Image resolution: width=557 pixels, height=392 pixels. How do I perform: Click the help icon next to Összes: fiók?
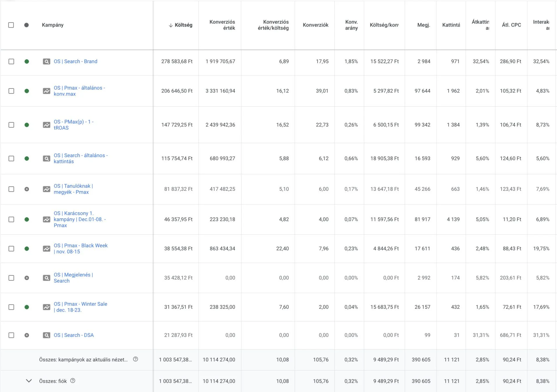click(73, 381)
